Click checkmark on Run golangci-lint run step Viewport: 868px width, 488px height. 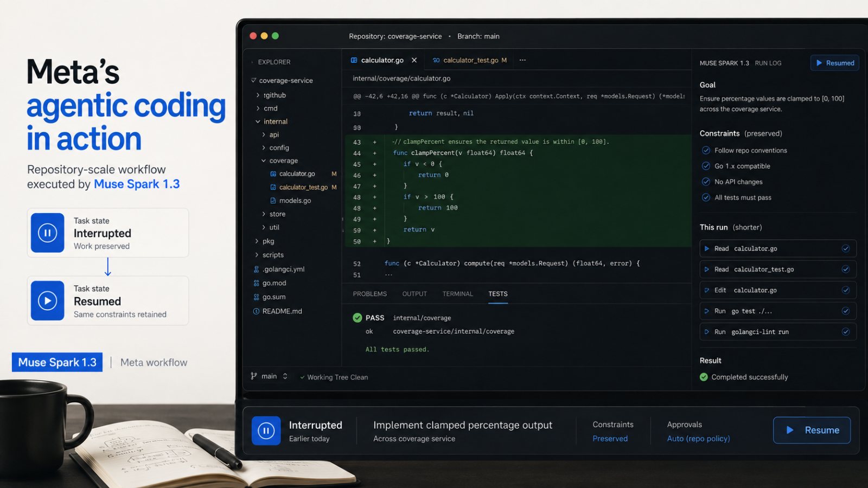coord(845,331)
